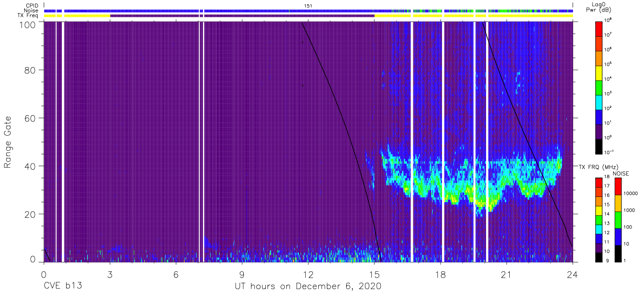Click the cyan segment of the Lag0 Pwr colorbar
This screenshot has width=644, height=297.
[599, 103]
